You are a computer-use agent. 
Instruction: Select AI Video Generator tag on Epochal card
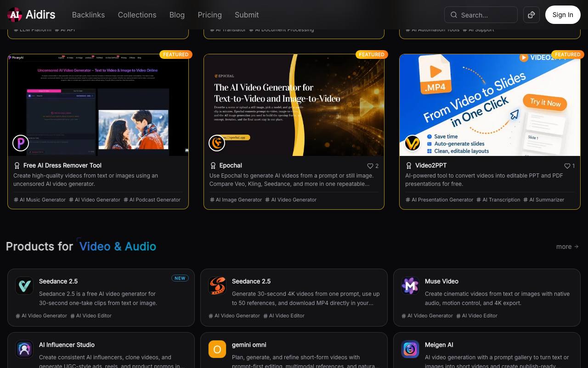pyautogui.click(x=291, y=200)
